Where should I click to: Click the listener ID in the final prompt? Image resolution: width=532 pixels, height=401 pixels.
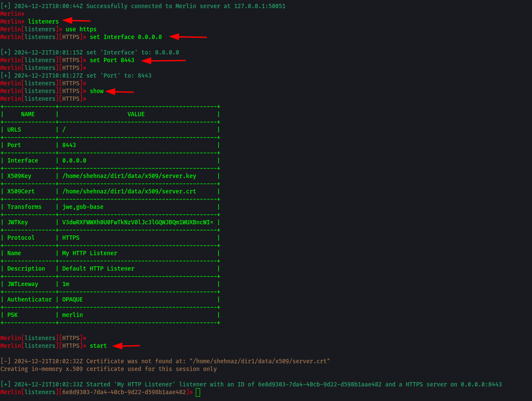[124, 392]
